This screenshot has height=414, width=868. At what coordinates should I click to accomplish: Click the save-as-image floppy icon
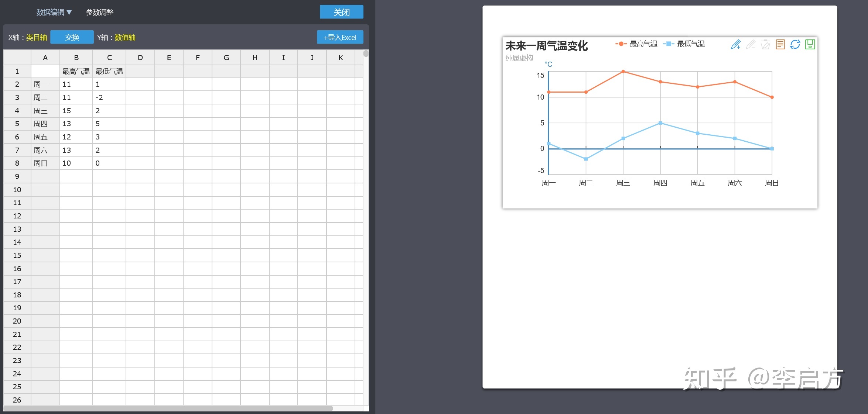810,45
